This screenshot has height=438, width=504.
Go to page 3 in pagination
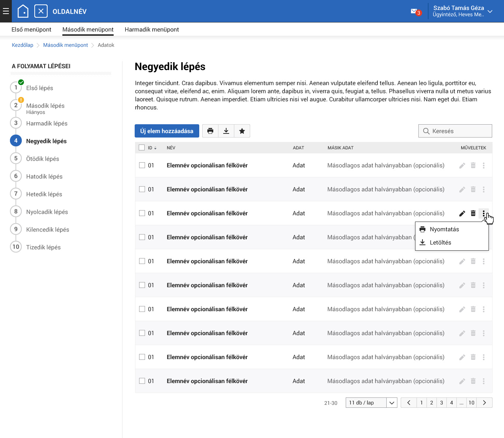[x=441, y=403]
